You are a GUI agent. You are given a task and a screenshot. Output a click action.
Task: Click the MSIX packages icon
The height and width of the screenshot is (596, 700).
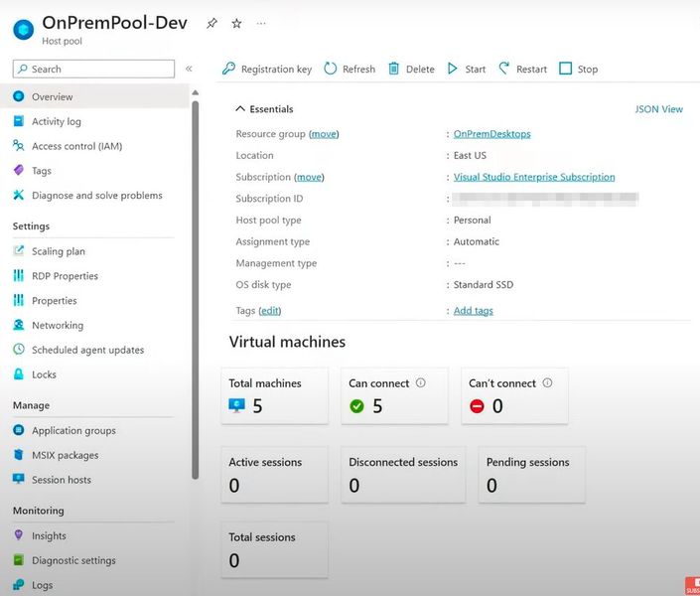point(18,455)
